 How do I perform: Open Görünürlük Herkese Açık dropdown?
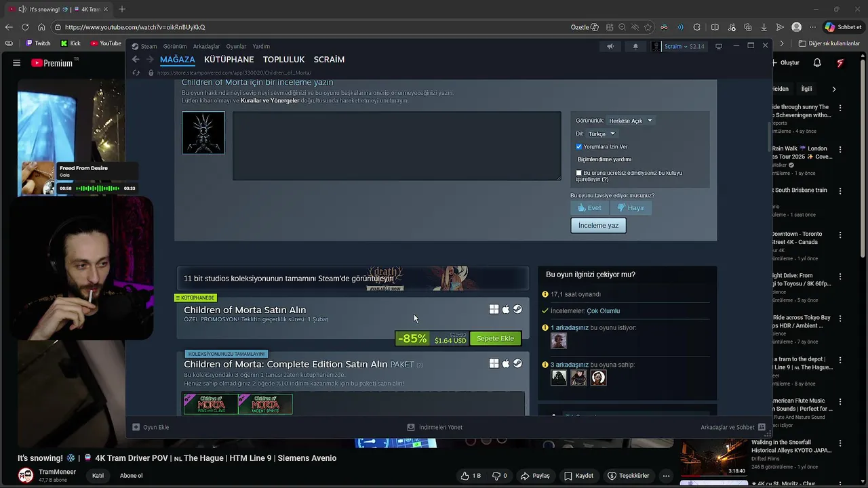coord(630,121)
